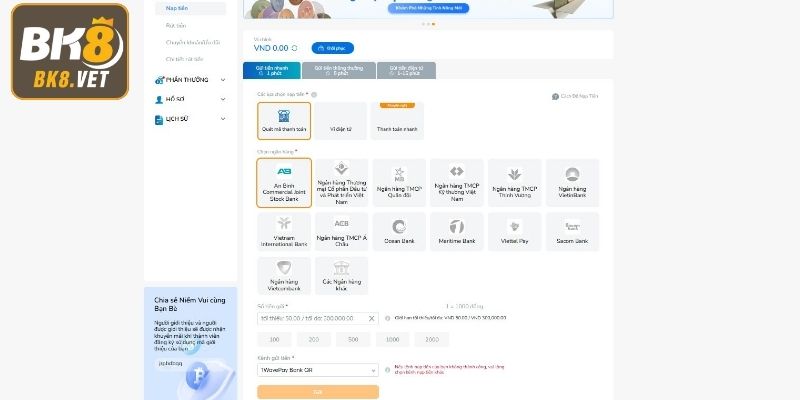The width and height of the screenshot is (800, 400).
Task: Click the Hồ Sơ profile icon in sidebar
Action: tap(159, 99)
